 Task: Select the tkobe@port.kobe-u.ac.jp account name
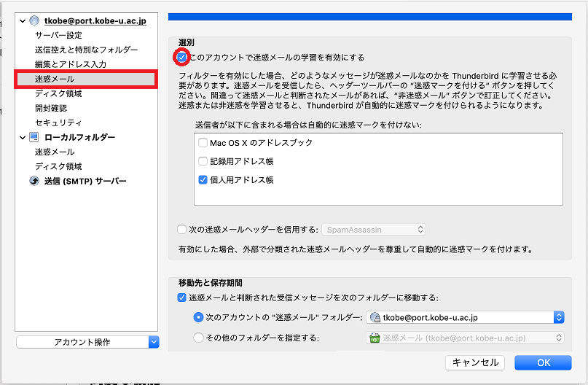[95, 21]
